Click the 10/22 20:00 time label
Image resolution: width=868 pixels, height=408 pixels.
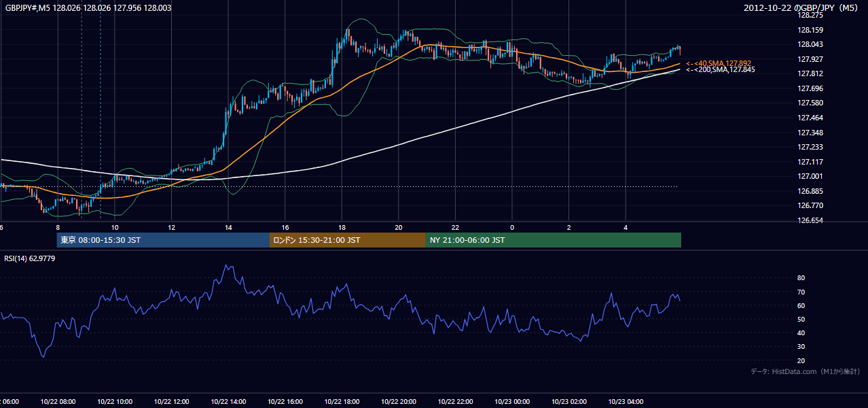[398, 402]
